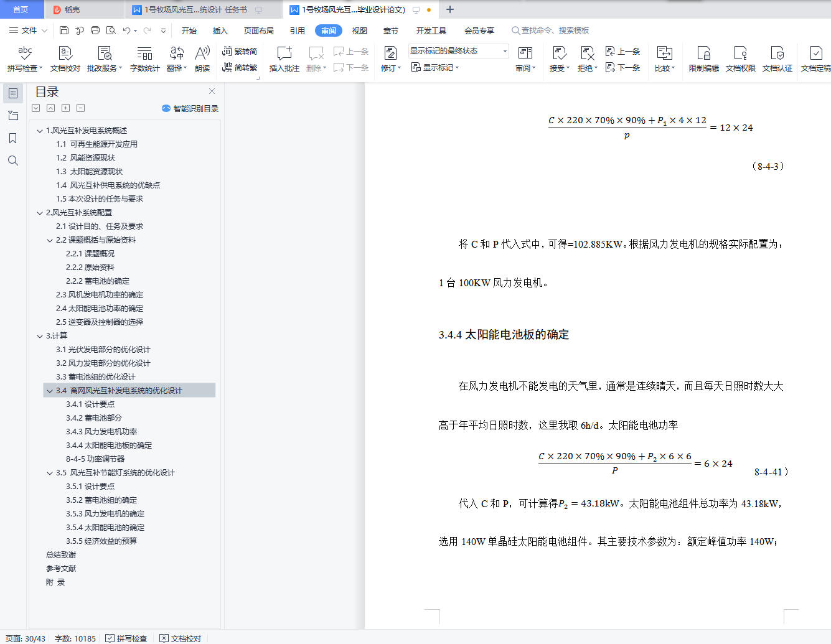Click the page count 30/43 in status bar
Image resolution: width=831 pixels, height=644 pixels.
25,638
